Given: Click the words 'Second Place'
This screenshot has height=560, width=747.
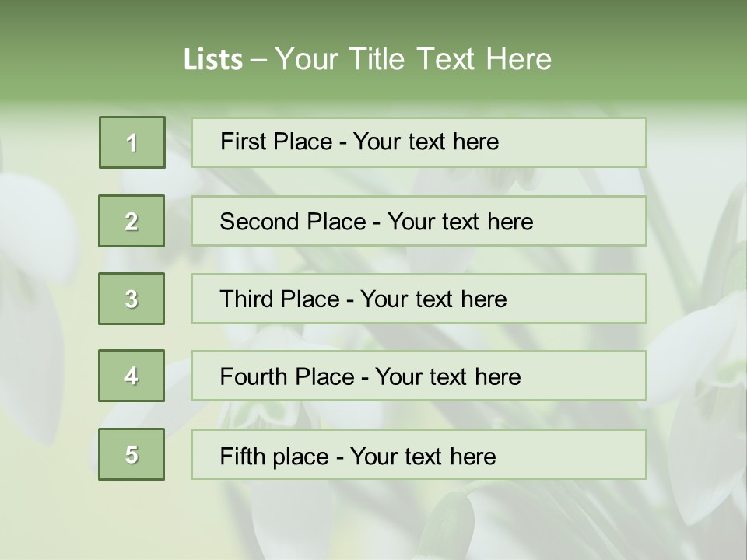Looking at the screenshot, I should pos(292,222).
